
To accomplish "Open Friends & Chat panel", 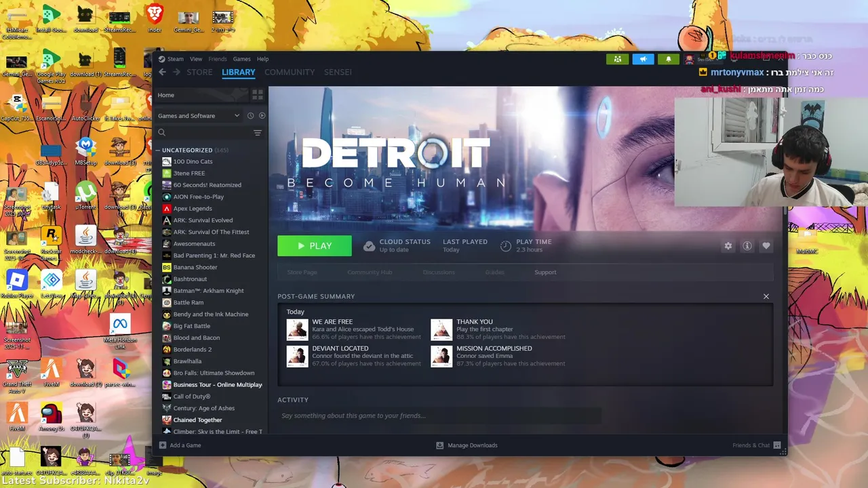I will [x=756, y=445].
